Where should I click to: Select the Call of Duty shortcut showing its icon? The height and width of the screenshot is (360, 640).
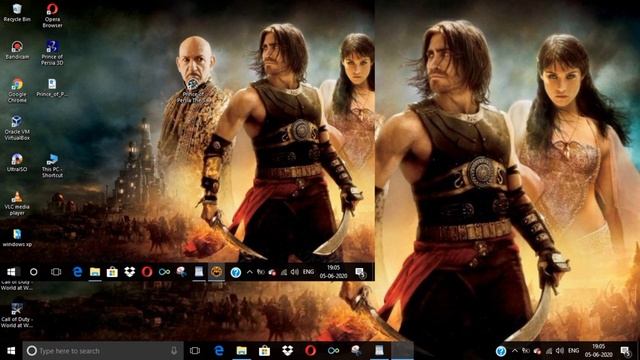click(x=17, y=315)
